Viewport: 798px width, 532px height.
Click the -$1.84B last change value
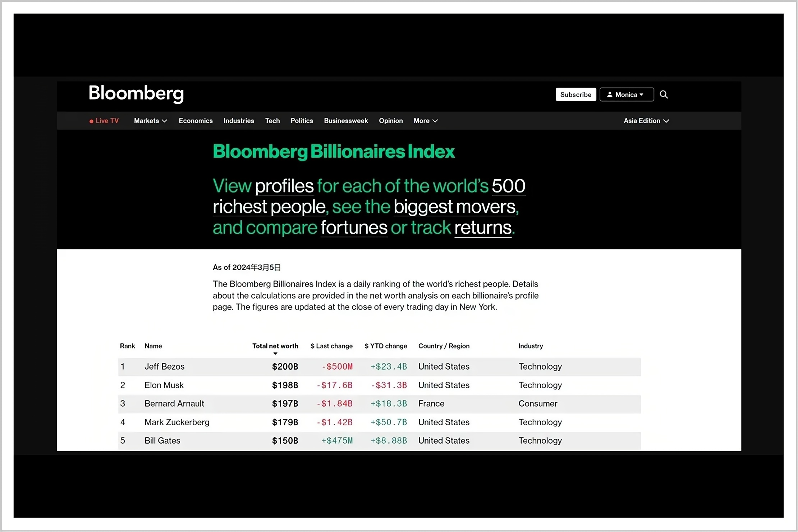click(x=335, y=403)
